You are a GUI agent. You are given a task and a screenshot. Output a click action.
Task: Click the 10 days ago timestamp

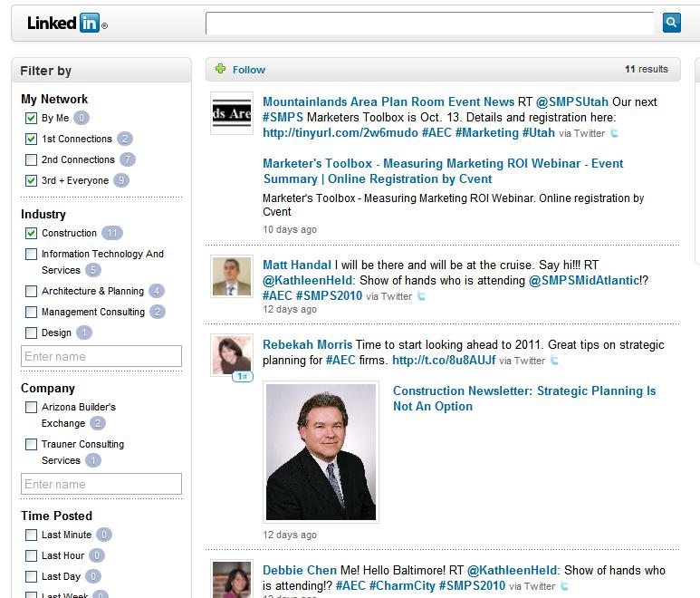pyautogui.click(x=290, y=229)
